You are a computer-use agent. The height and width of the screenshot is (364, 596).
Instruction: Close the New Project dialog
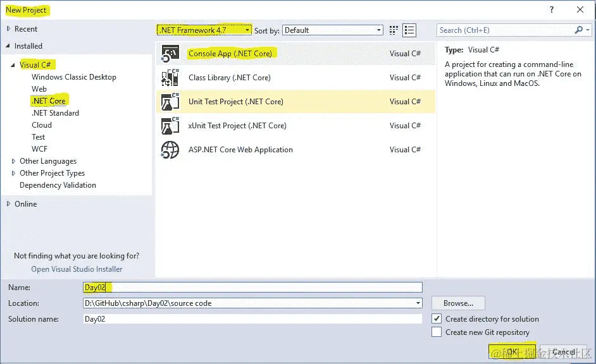tap(580, 10)
